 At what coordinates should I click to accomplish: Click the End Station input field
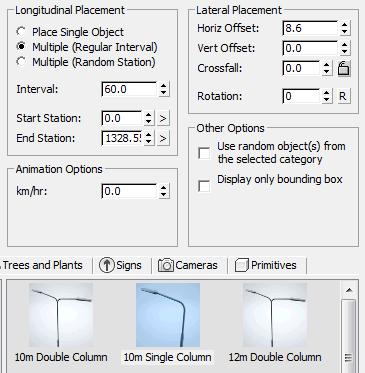(122, 138)
